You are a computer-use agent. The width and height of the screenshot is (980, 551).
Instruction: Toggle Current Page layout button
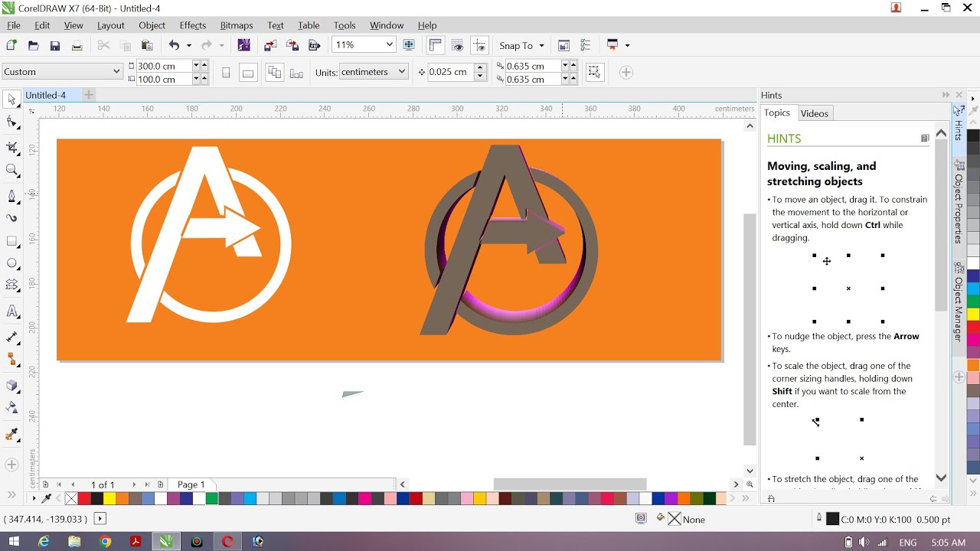(x=296, y=73)
